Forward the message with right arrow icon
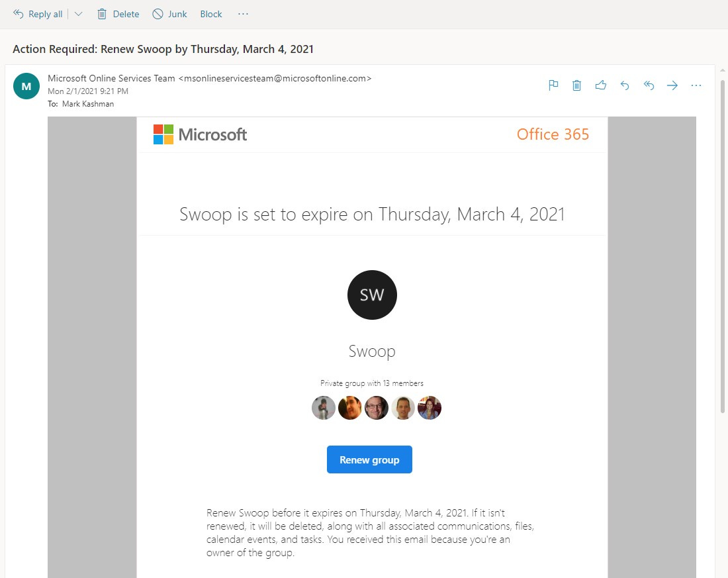Screen dimensions: 728x578 point(672,85)
